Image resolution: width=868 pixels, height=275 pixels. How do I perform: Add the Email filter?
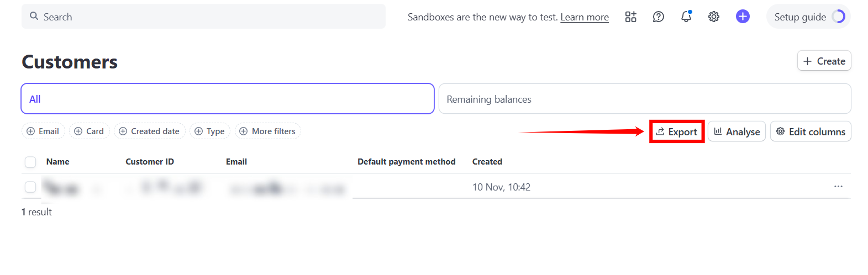pos(43,131)
